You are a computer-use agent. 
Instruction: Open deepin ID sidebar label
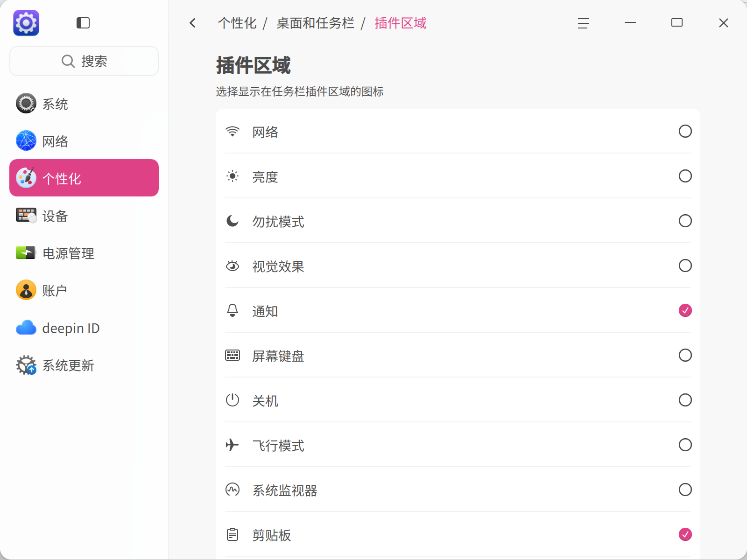[x=71, y=328]
